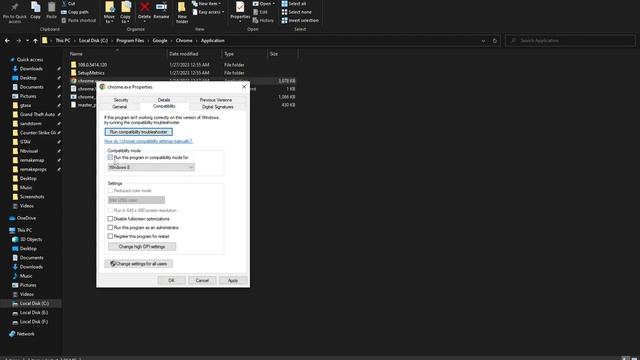Toggle Run this program in compatibility mode
Image resolution: width=640 pixels, height=360 pixels.
pyautogui.click(x=110, y=157)
